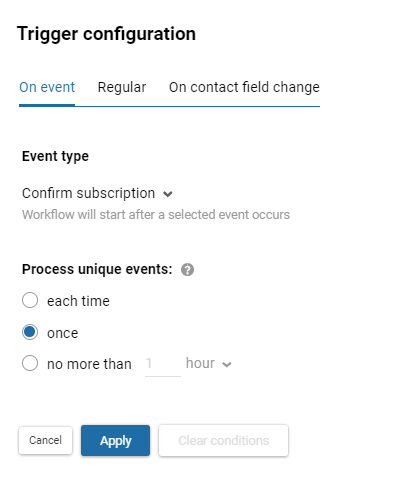
Task: Click the Cancel button
Action: click(x=45, y=440)
